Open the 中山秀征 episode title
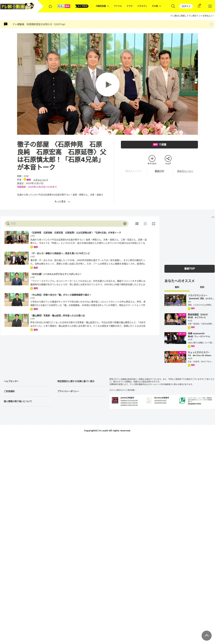This screenshot has width=215, height=644. click(61, 295)
